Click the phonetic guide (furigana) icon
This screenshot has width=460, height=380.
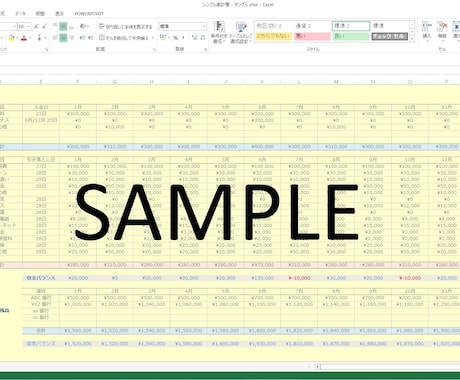(x=39, y=38)
